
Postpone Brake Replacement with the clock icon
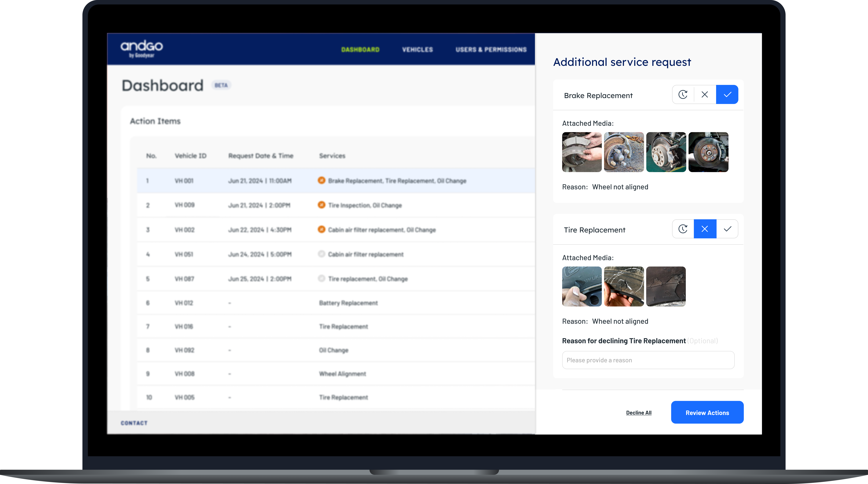point(683,95)
